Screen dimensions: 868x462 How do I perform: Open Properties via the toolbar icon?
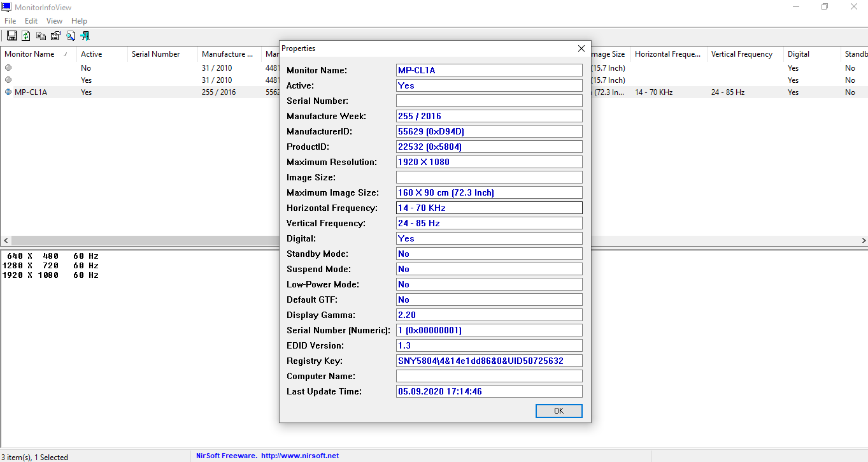click(55, 36)
